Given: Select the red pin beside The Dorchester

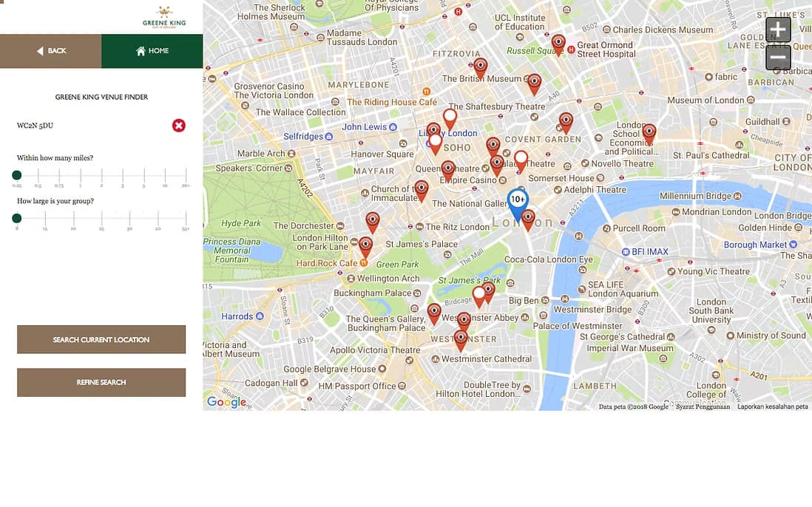Looking at the screenshot, I should click(372, 222).
